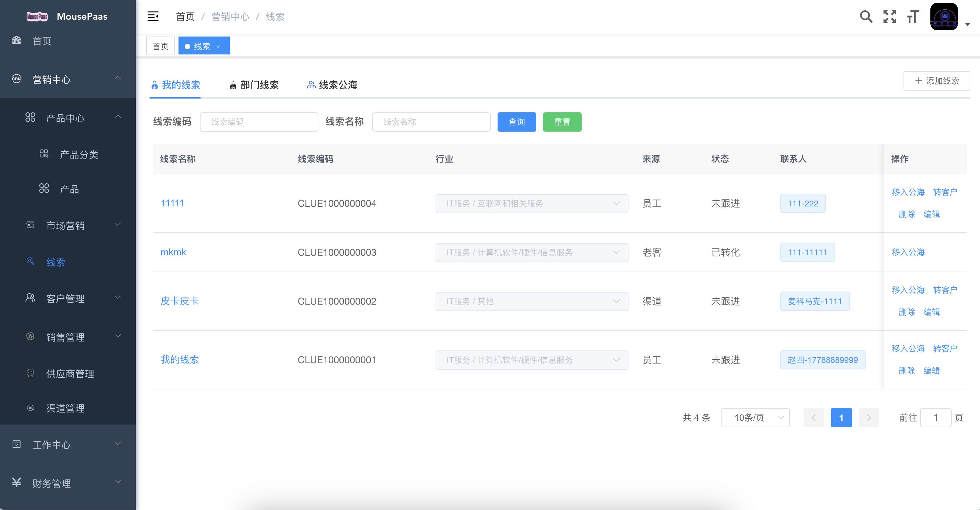Click the icon beside 供应商管理
980x510 pixels.
[x=30, y=373]
